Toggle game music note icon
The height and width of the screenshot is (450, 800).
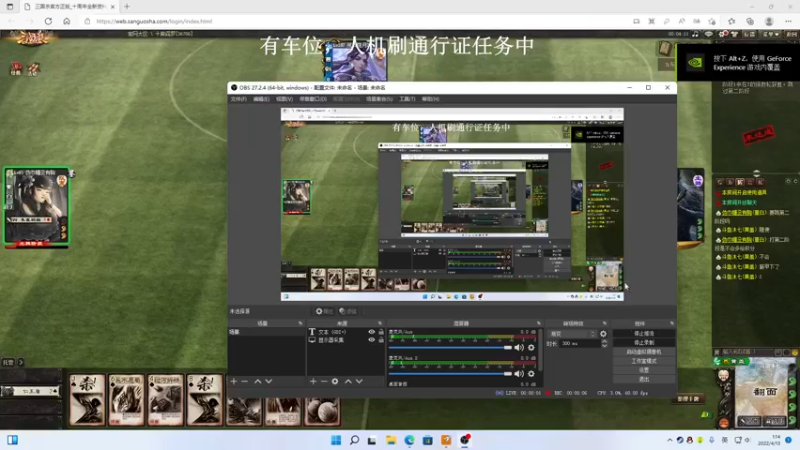[x=695, y=34]
